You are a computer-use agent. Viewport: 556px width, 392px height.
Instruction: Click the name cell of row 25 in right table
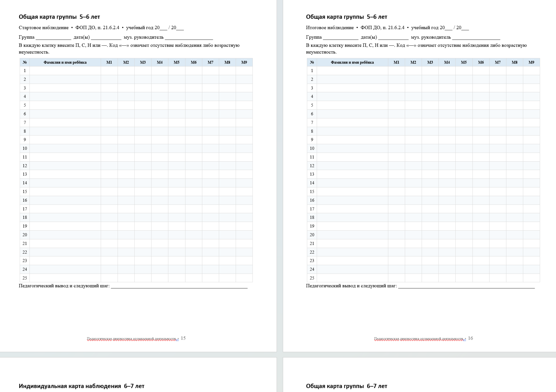(352, 278)
